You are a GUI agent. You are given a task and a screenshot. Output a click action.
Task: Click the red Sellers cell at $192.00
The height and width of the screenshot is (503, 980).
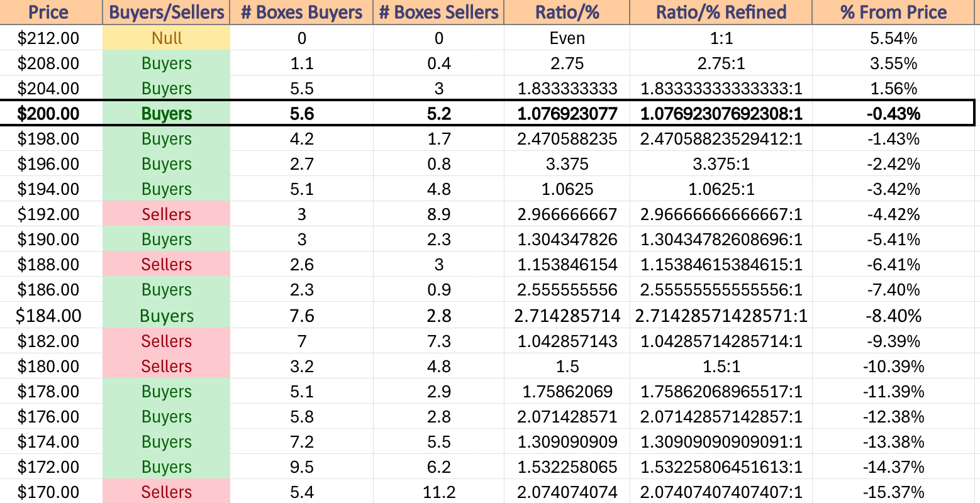click(x=167, y=214)
